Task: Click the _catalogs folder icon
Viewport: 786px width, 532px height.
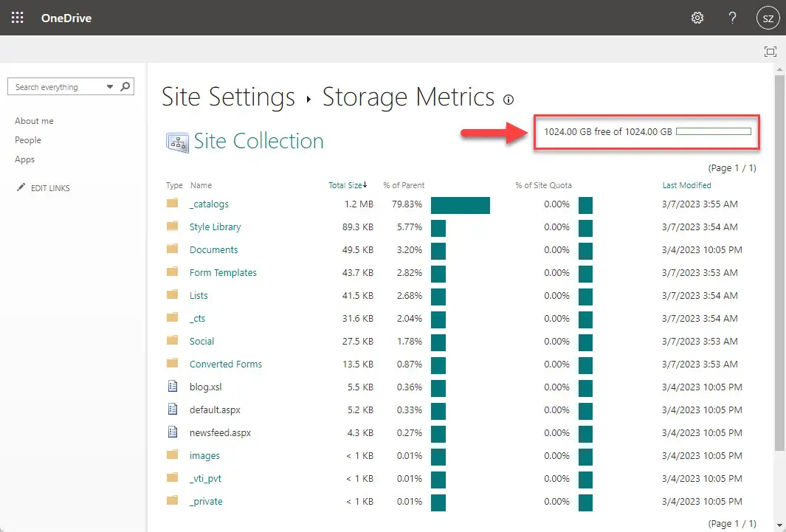Action: (x=173, y=204)
